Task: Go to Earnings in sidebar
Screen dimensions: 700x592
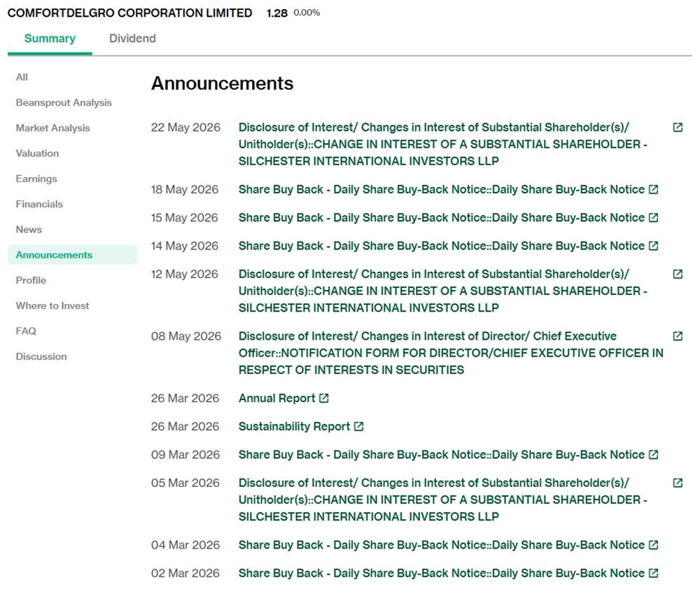Action: click(36, 179)
